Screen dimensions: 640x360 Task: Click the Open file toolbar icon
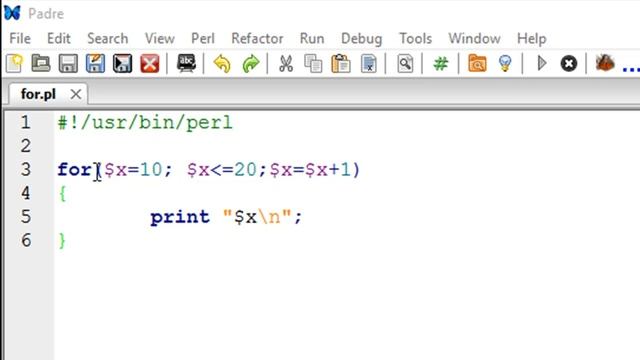pyautogui.click(x=41, y=64)
